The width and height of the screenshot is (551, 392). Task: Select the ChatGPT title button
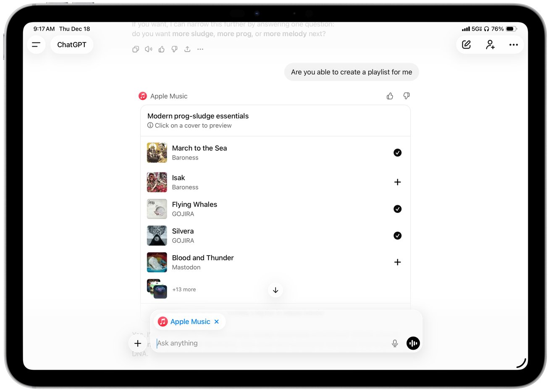71,44
